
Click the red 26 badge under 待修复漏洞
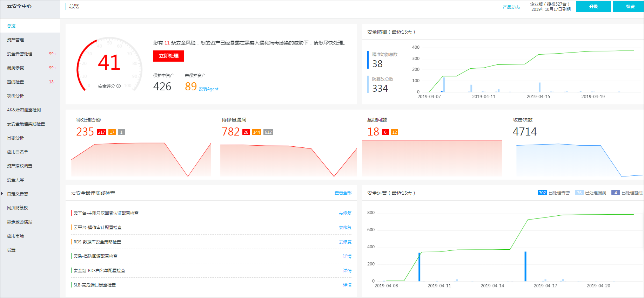coord(246,132)
